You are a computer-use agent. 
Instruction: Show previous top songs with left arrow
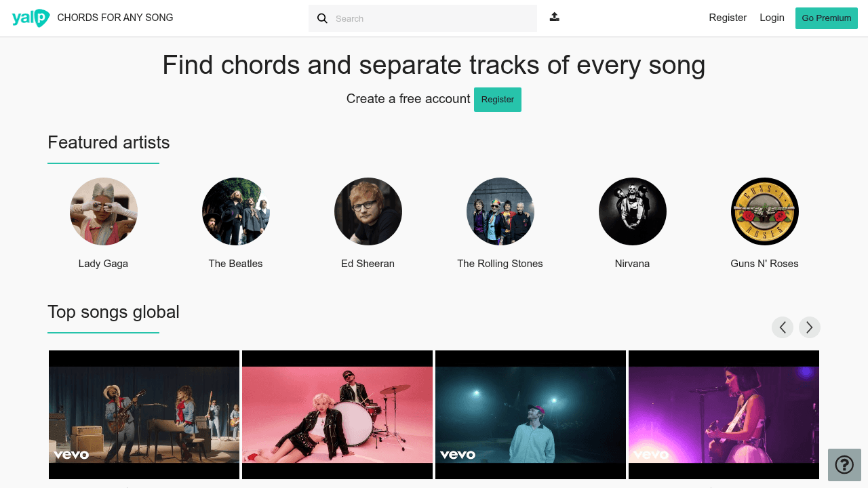[x=783, y=327]
